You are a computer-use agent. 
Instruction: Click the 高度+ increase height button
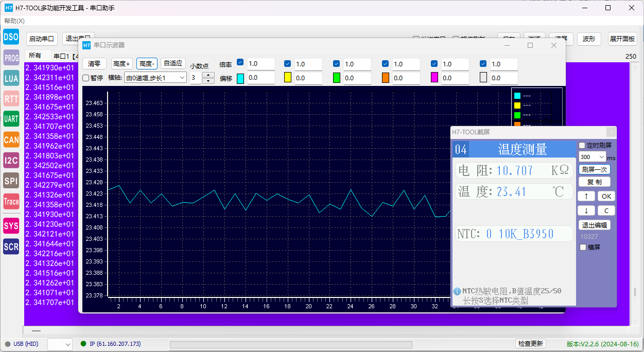click(x=121, y=64)
